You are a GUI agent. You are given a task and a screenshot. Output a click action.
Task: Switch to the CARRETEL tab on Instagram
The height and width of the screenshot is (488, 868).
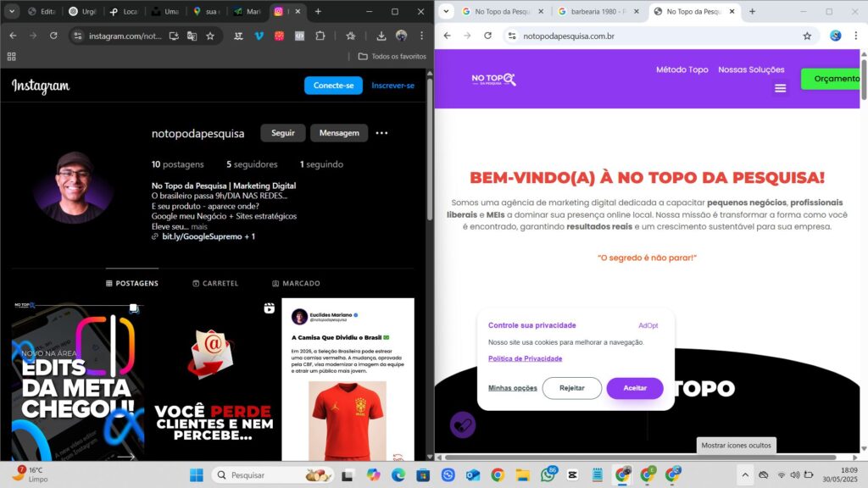(215, 283)
